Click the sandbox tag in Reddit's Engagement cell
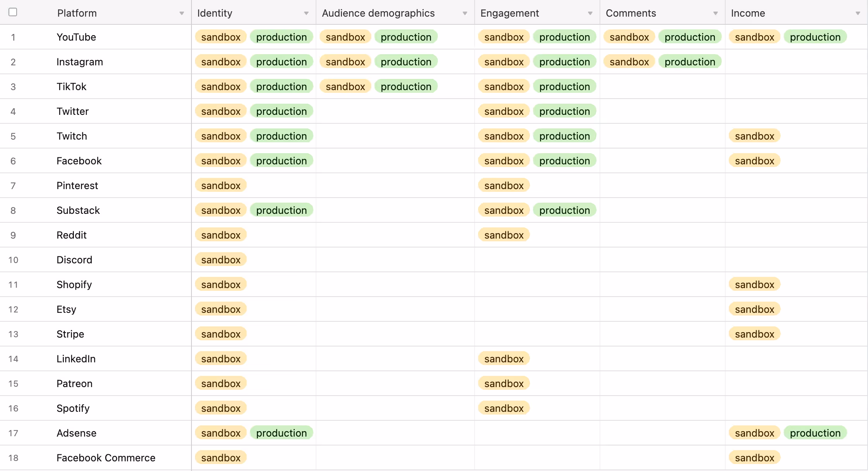 pyautogui.click(x=504, y=235)
